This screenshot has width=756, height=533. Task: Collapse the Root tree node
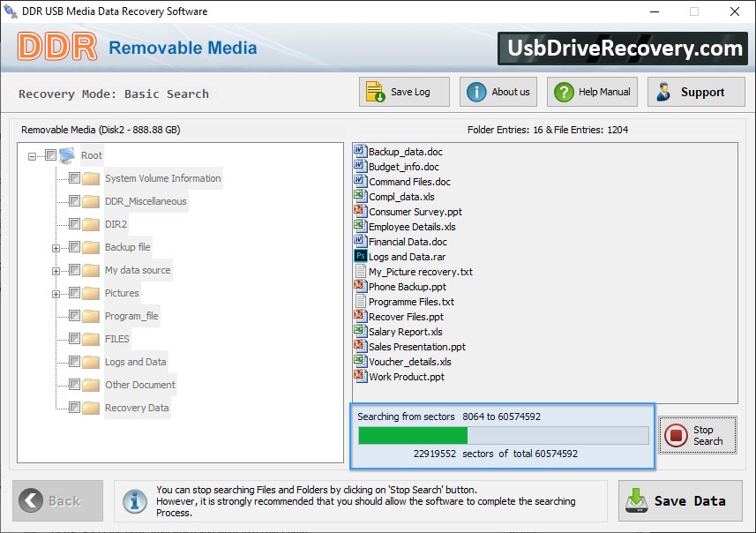(32, 156)
